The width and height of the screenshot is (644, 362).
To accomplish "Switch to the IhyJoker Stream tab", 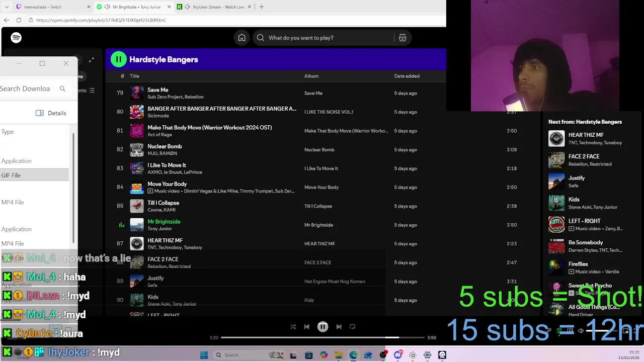I will coord(214,7).
